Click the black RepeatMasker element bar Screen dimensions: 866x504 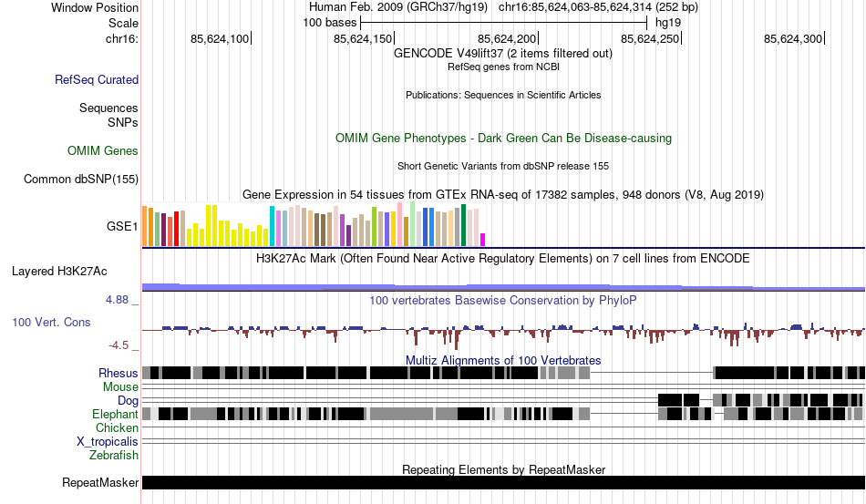coord(503,482)
